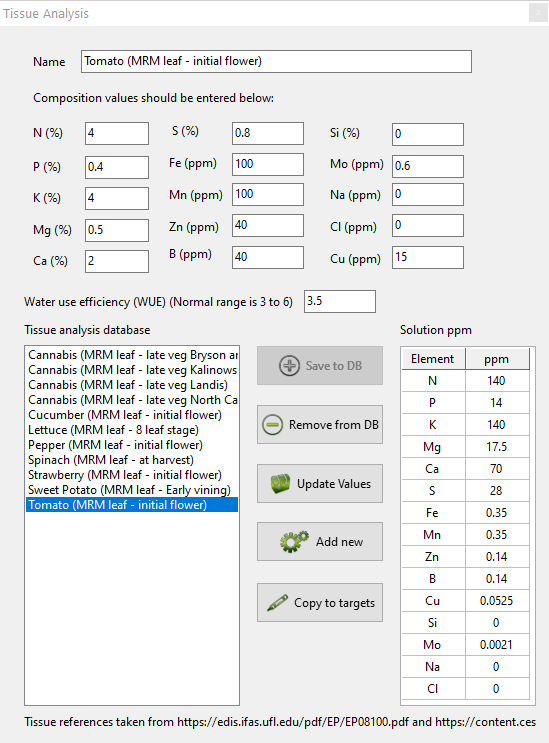The height and width of the screenshot is (743, 549).
Task: Choose Strawberry (MRM leaf - initial flower) item
Action: coord(125,475)
